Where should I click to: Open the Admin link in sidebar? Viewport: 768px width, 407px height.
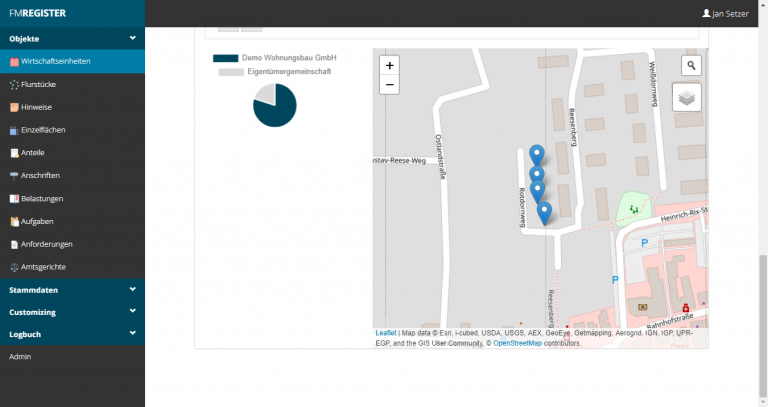click(20, 357)
